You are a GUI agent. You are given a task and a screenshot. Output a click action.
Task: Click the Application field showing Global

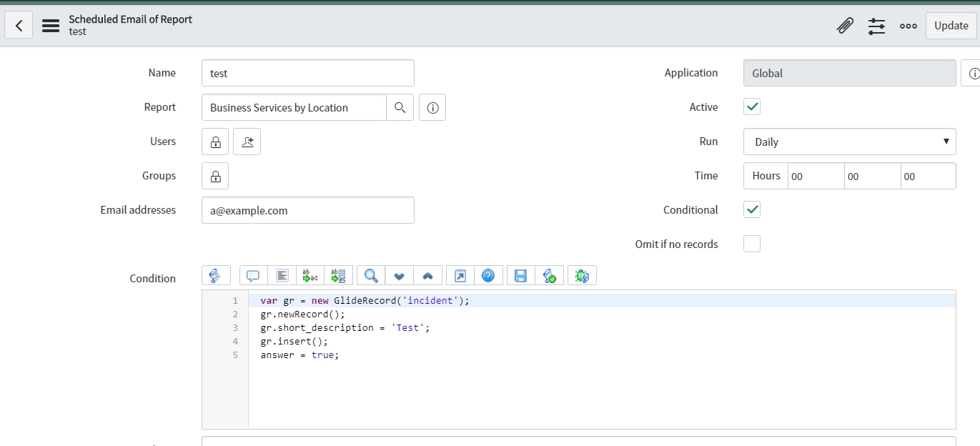point(850,73)
